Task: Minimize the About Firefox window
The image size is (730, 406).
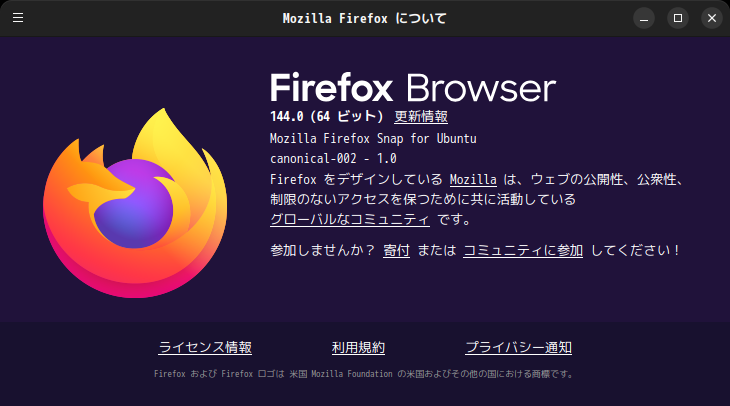Action: (644, 18)
